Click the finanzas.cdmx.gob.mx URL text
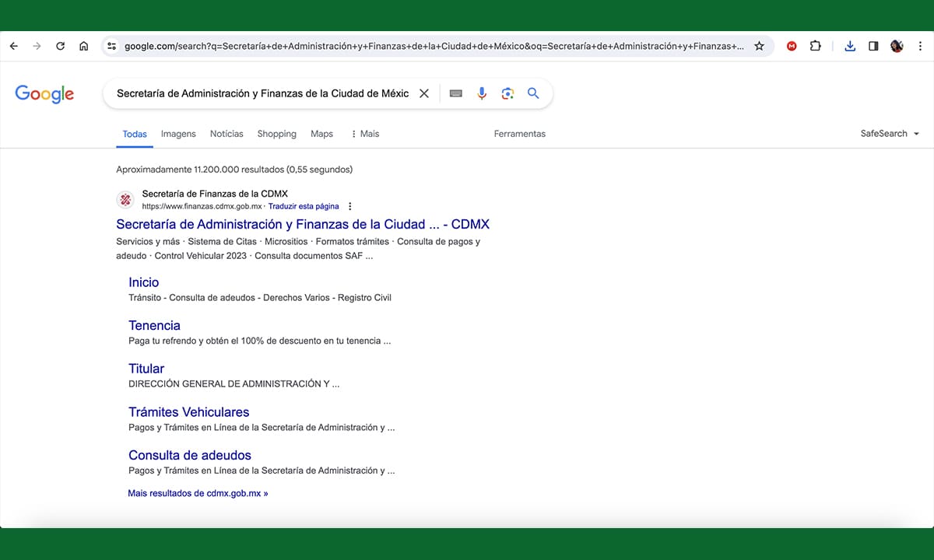Image resolution: width=934 pixels, height=560 pixels. click(202, 206)
